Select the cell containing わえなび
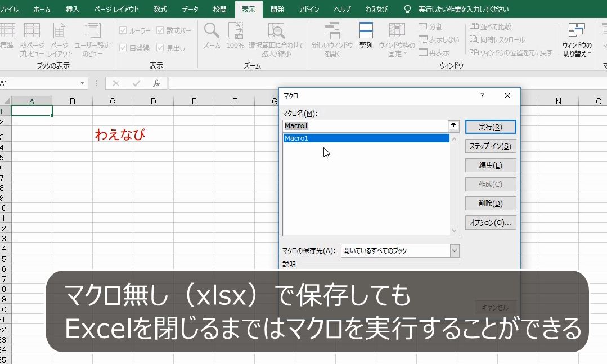Screen dimensions: 607x364 click(113, 134)
